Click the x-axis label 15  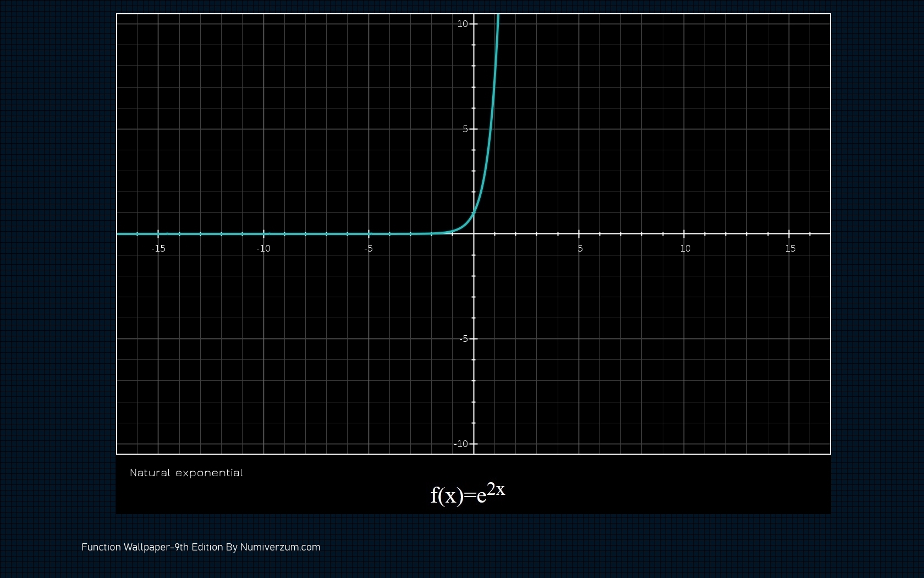(x=790, y=248)
